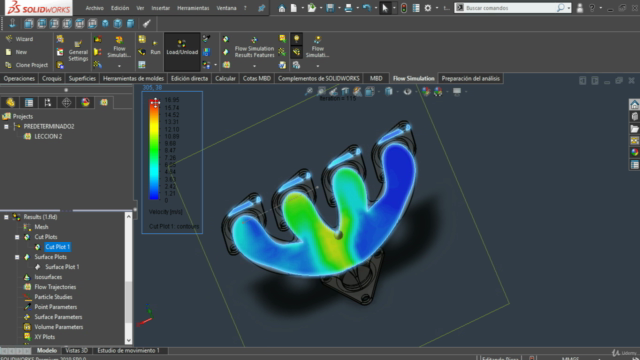Click the user account icon
Image resolution: width=640 pixels, height=360 pixels.
tap(580, 8)
